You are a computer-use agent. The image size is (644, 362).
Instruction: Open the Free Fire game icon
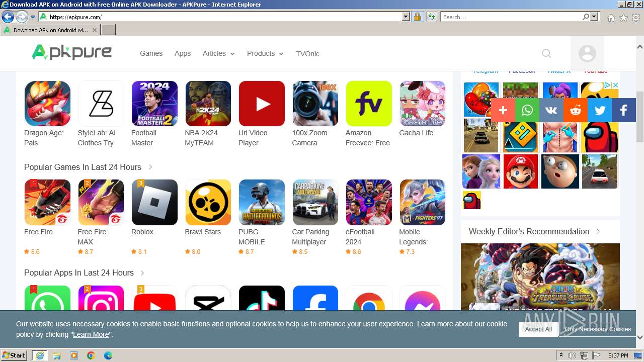point(47,202)
